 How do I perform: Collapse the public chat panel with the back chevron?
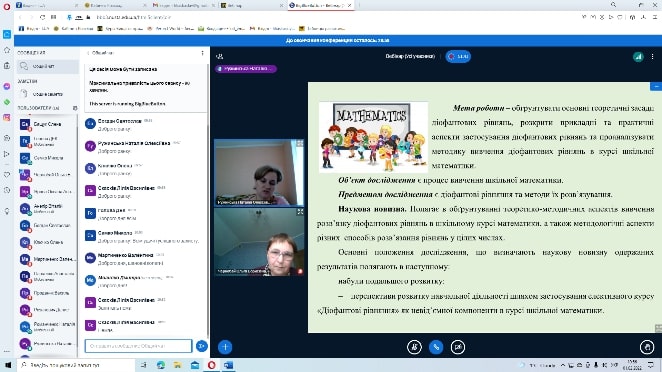[x=88, y=53]
